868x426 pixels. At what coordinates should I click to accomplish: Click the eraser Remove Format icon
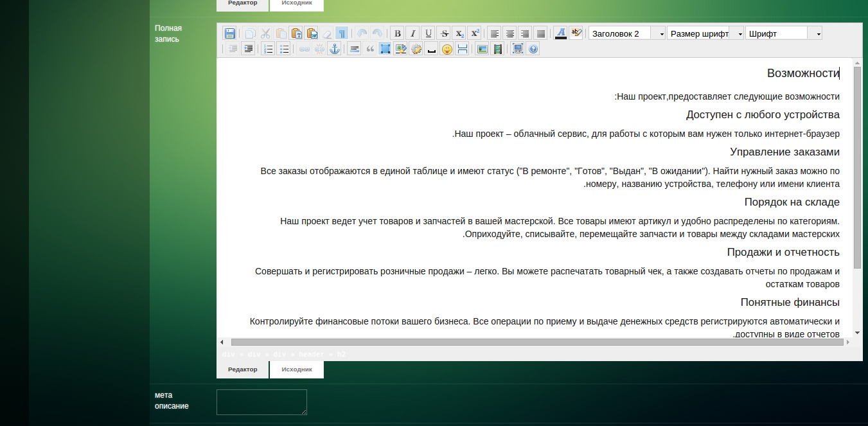tap(327, 33)
